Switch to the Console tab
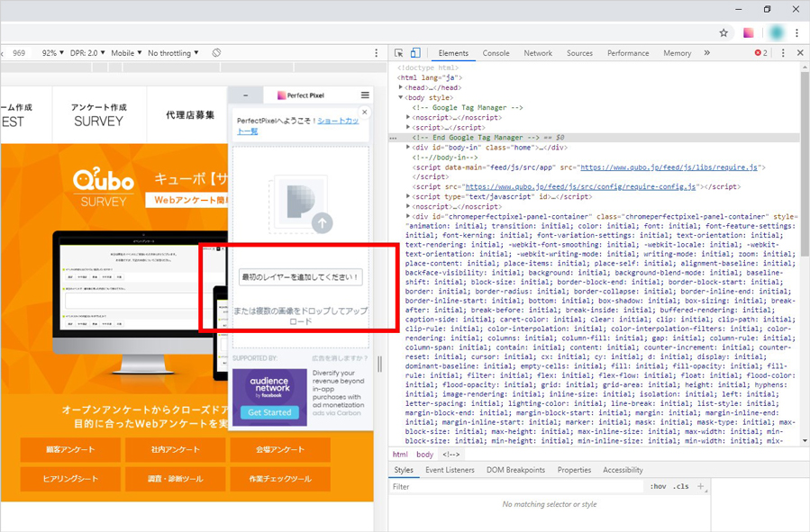810x532 pixels. (x=496, y=52)
